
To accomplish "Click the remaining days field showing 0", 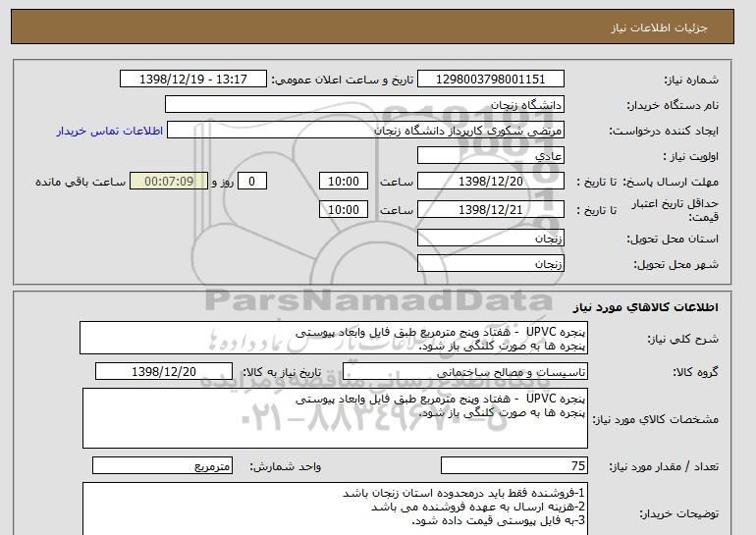I will [x=251, y=182].
